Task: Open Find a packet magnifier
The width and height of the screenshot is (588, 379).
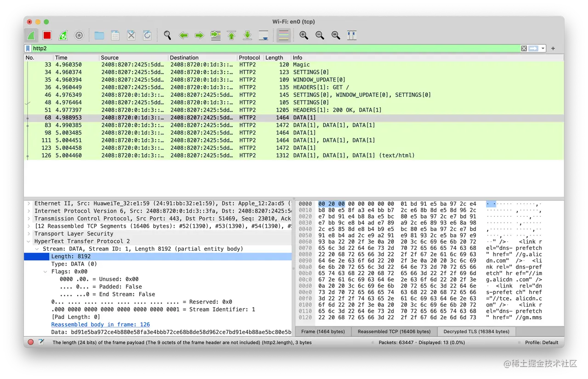Action: tap(168, 35)
